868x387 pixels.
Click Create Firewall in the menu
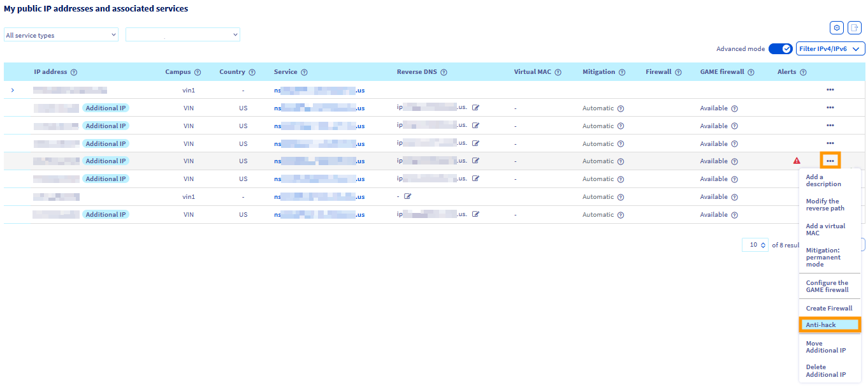click(x=829, y=308)
